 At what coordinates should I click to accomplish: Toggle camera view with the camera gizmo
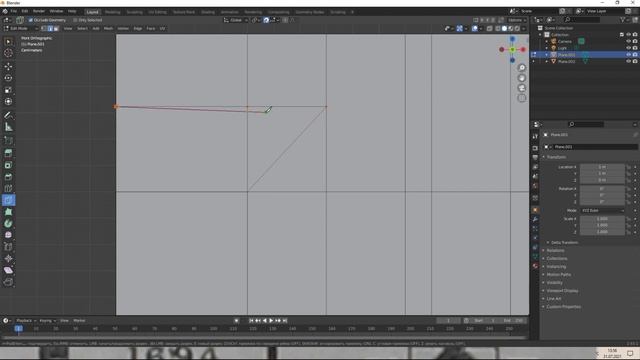pos(522,88)
